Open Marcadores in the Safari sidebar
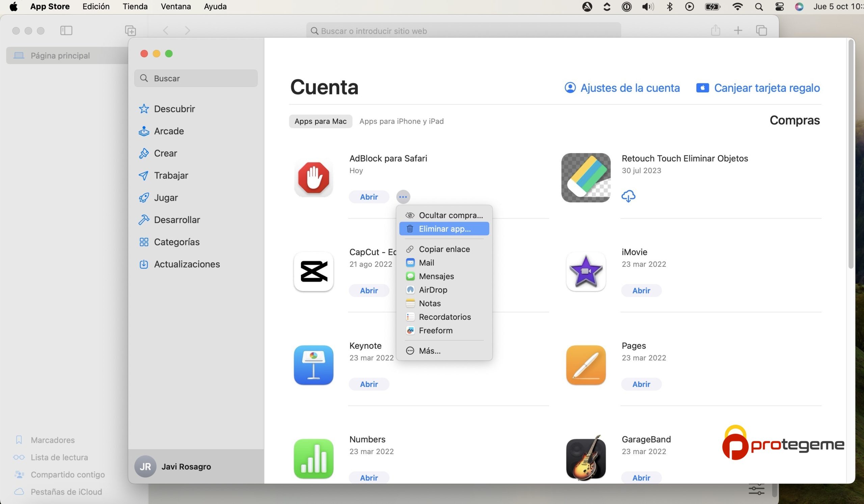This screenshot has height=504, width=864. 45,440
